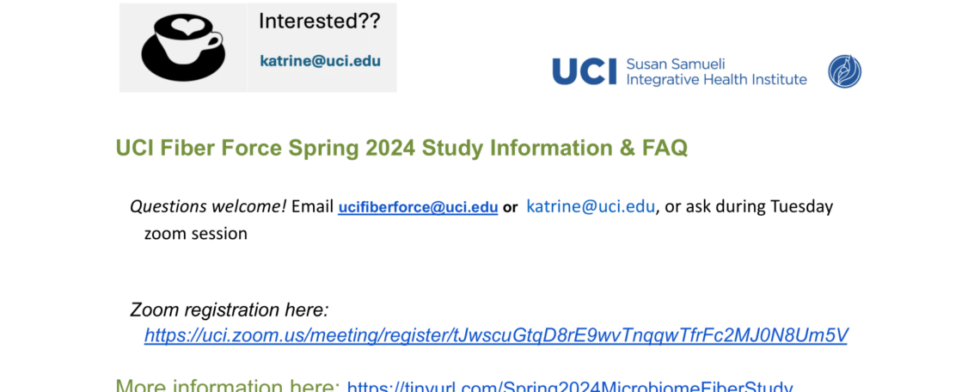Click the "Integrative Health Institute" logo text
Screen dimensions: 980x392
717,79
